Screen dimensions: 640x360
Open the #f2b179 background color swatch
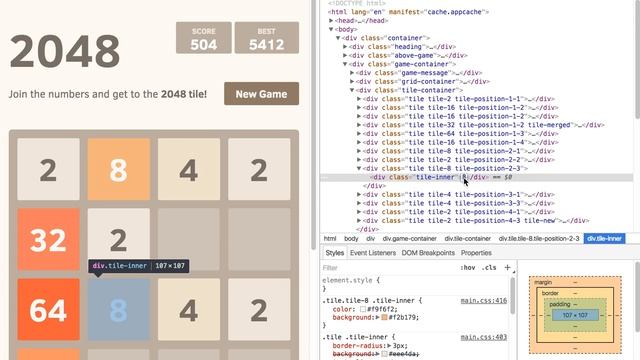point(384,317)
